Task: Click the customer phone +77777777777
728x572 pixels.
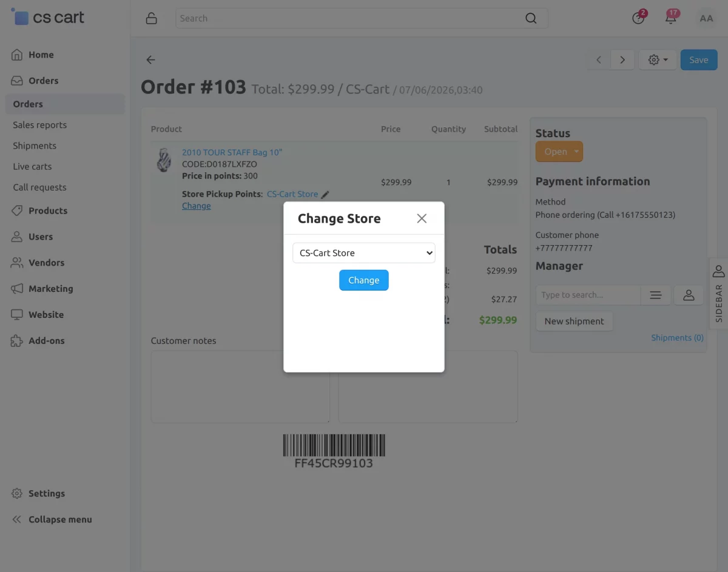Action: tap(564, 248)
